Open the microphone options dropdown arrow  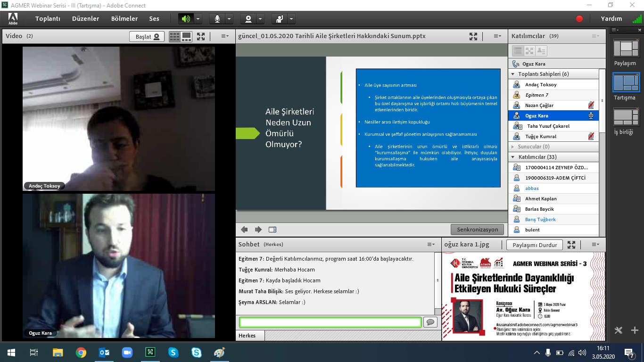coord(229,19)
